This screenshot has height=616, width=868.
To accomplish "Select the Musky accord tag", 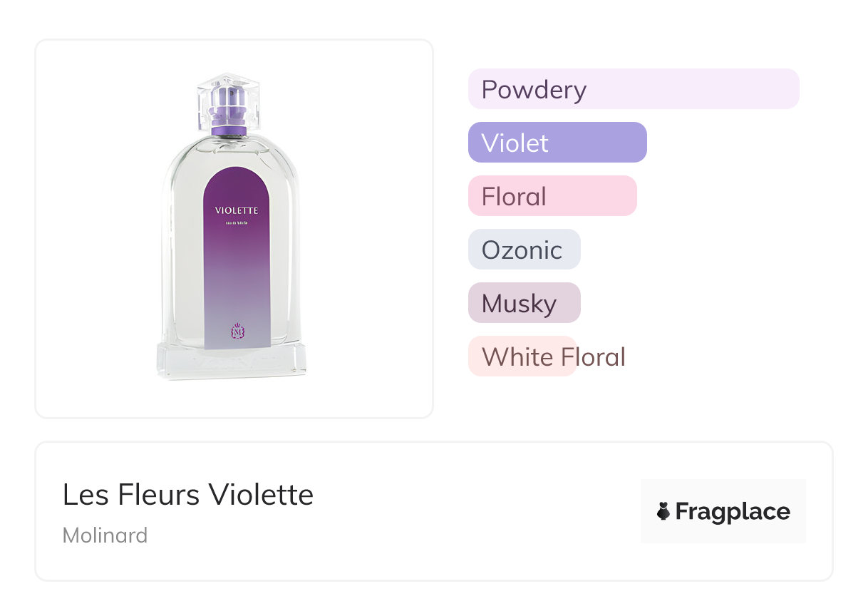I will (524, 303).
